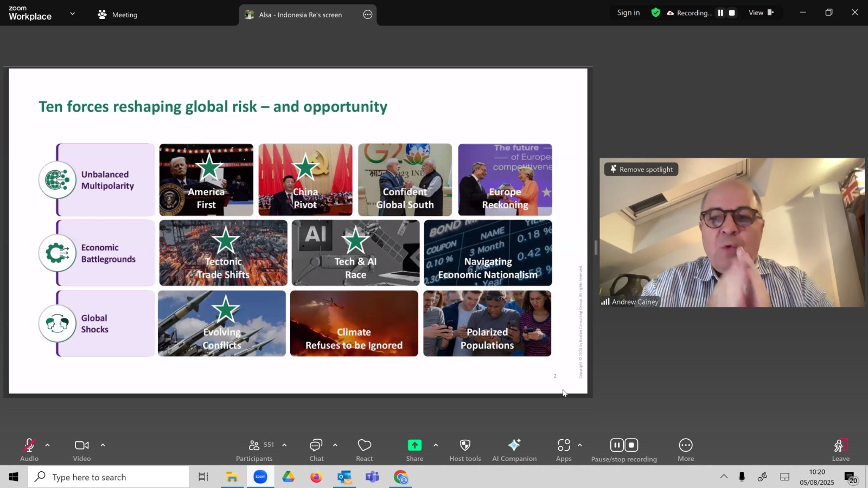Screen dimensions: 868x488
Task: Click the green Share screen icon
Action: click(x=414, y=445)
